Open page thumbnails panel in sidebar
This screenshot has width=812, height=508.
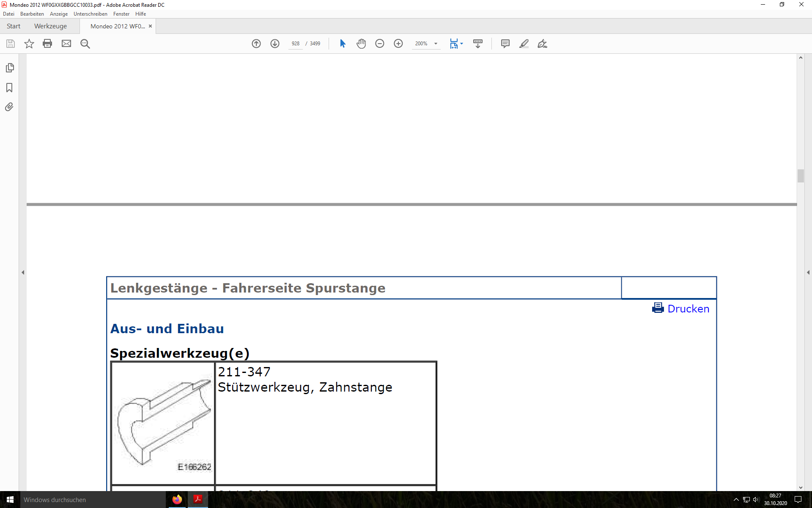[9, 68]
